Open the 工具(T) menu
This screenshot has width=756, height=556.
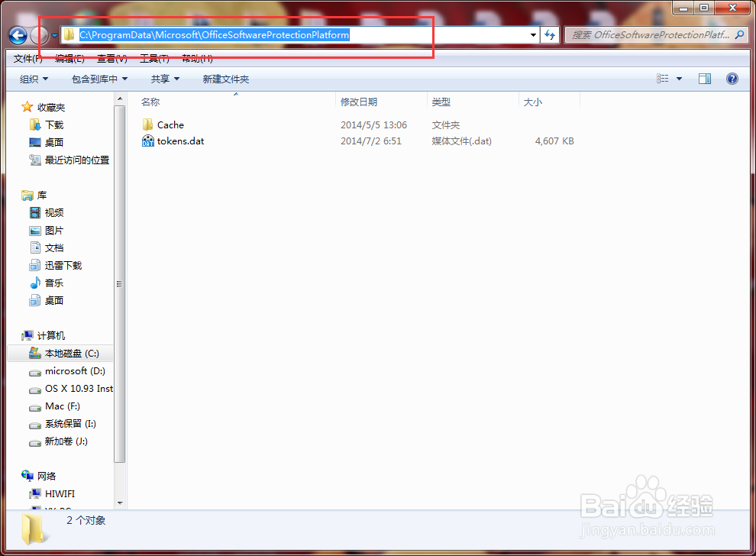pos(154,58)
